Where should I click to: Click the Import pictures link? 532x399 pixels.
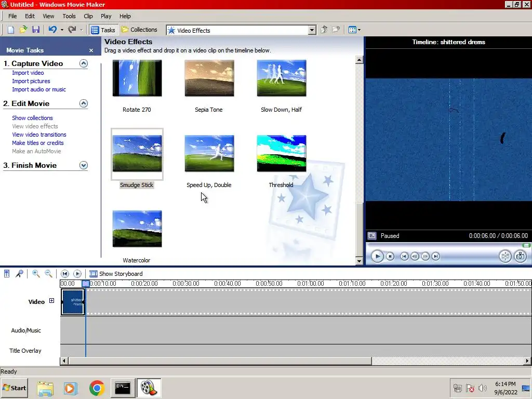coord(31,81)
